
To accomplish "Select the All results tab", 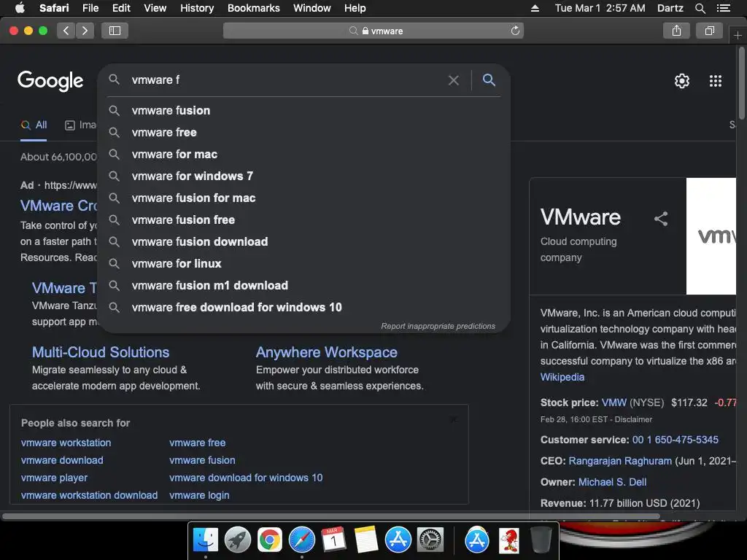I will [34, 125].
